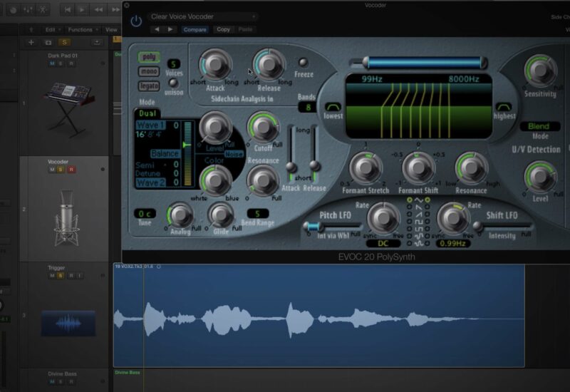
Task: Click the duplicate track button
Action: [48, 43]
